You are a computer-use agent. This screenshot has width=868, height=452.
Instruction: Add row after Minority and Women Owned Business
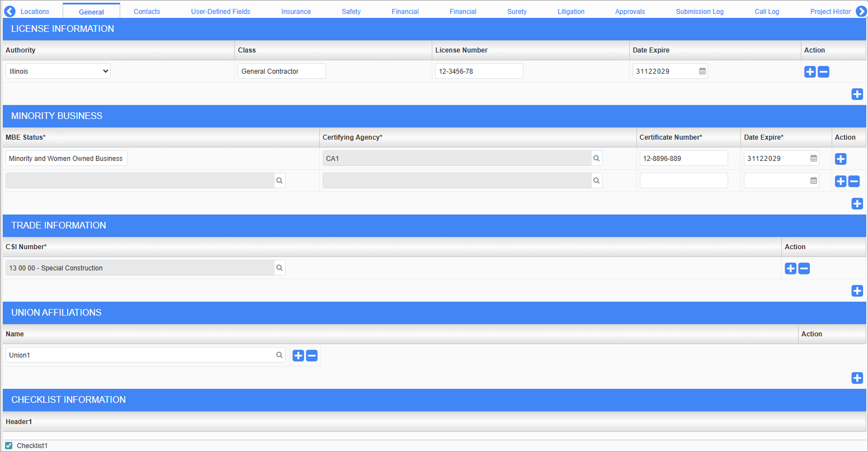tap(841, 159)
